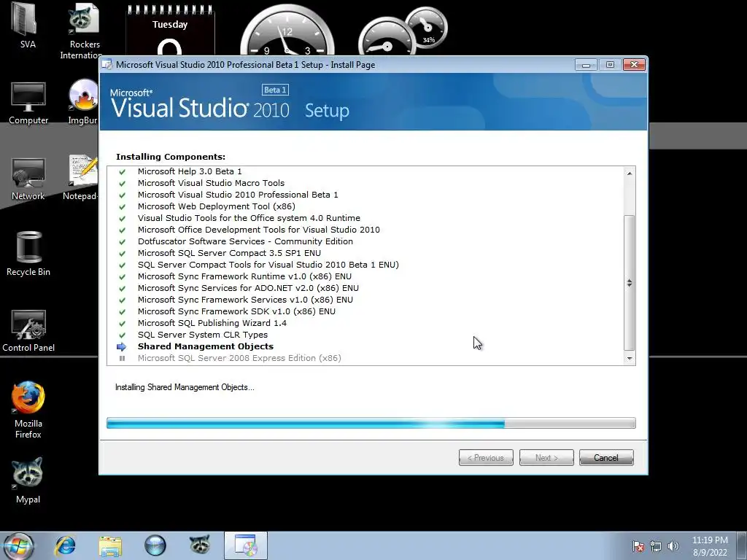Open the raccoon Mypal taskbar icon
The width and height of the screenshot is (747, 560).
pyautogui.click(x=200, y=545)
